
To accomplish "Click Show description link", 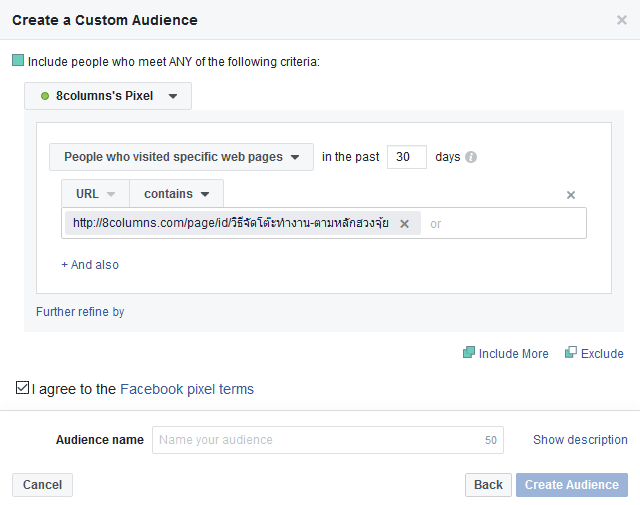I will (x=580, y=440).
